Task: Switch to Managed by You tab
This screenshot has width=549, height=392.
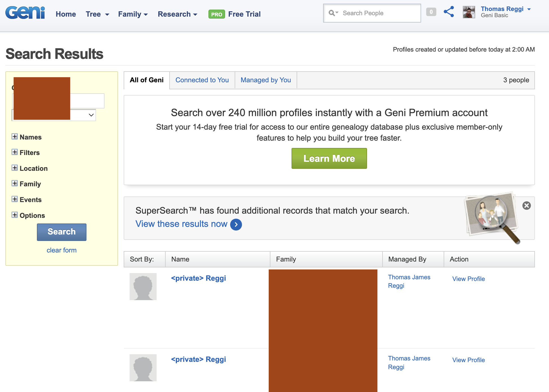Action: click(x=266, y=80)
